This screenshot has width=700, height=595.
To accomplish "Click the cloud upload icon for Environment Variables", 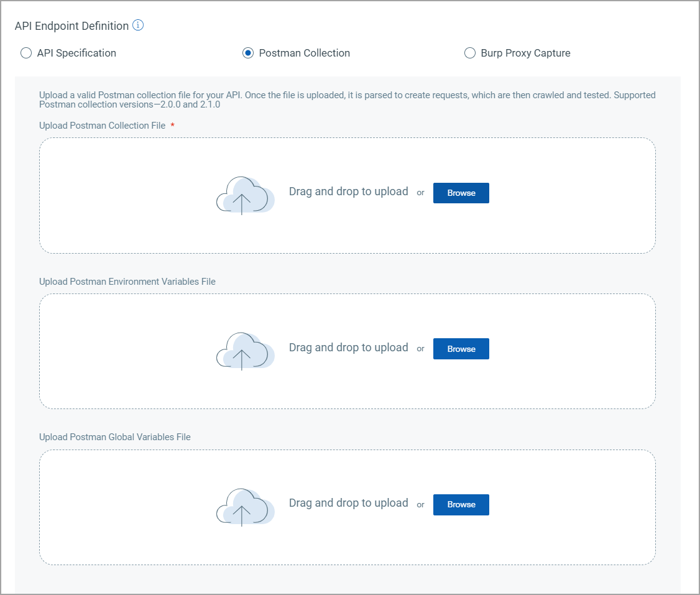I will [x=245, y=351].
